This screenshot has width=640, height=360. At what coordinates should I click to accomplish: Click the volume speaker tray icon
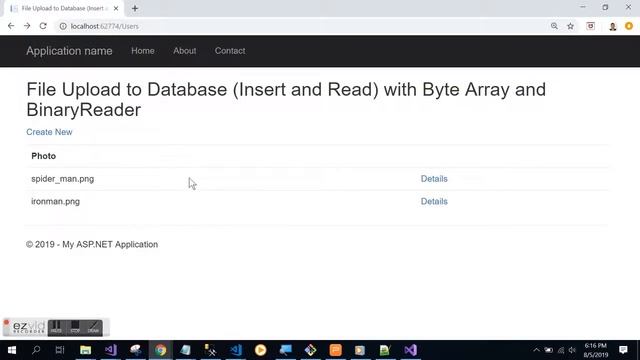pos(572,350)
